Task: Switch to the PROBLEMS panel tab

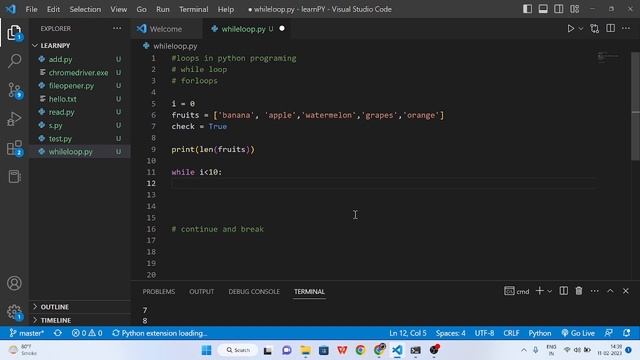Action: point(159,291)
